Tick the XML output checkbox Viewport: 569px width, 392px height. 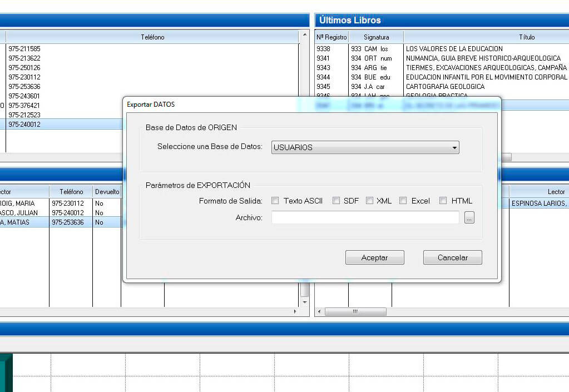click(369, 201)
